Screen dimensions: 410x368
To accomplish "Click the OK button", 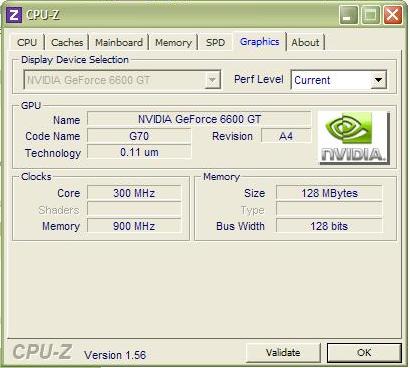I will 364,352.
